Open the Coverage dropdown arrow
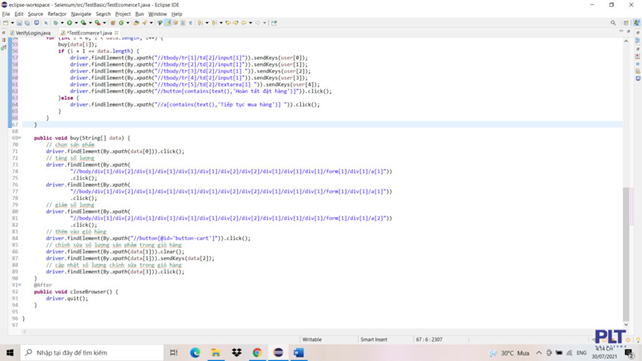The image size is (642, 361). pyautogui.click(x=90, y=23)
